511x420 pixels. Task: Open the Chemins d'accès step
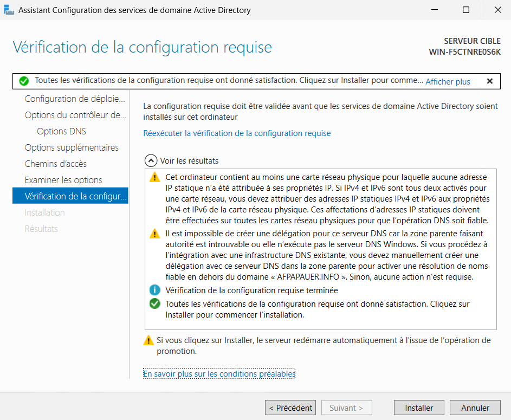tap(55, 164)
